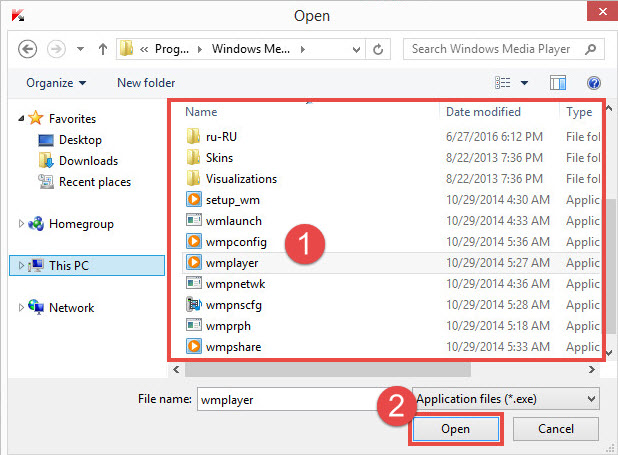
Task: Expand the Network node
Action: tap(21, 308)
